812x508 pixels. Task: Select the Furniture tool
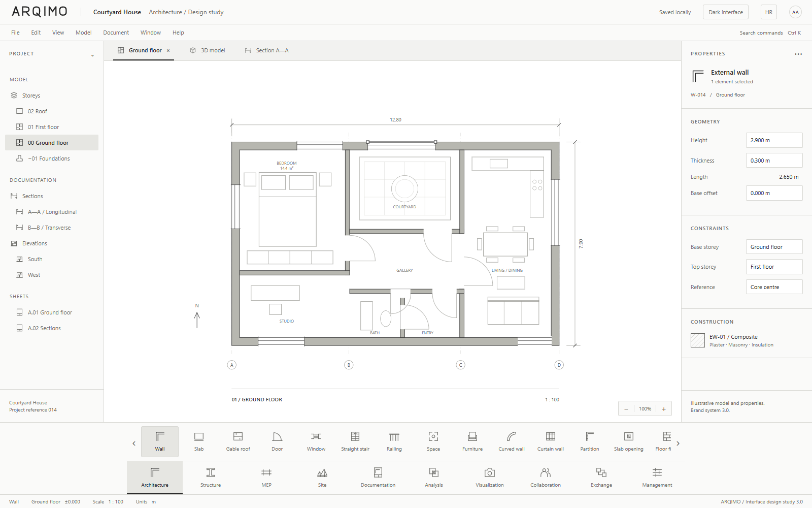tap(472, 441)
